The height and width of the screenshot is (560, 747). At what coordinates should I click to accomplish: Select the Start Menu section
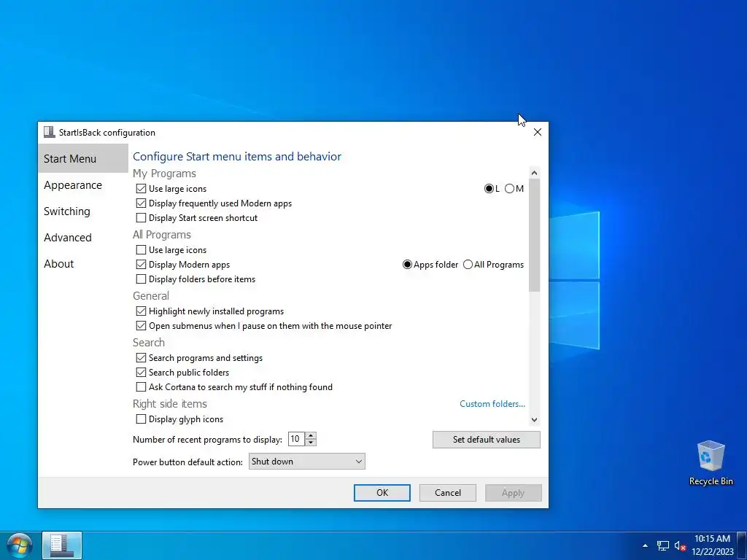tap(83, 158)
